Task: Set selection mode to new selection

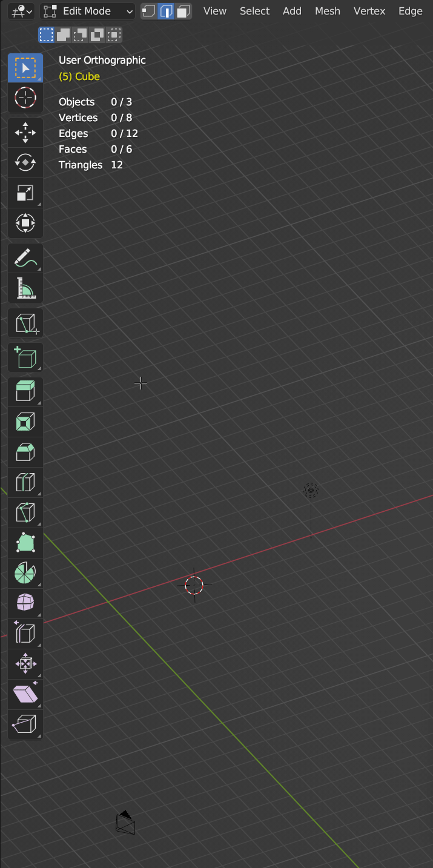Action: point(46,35)
